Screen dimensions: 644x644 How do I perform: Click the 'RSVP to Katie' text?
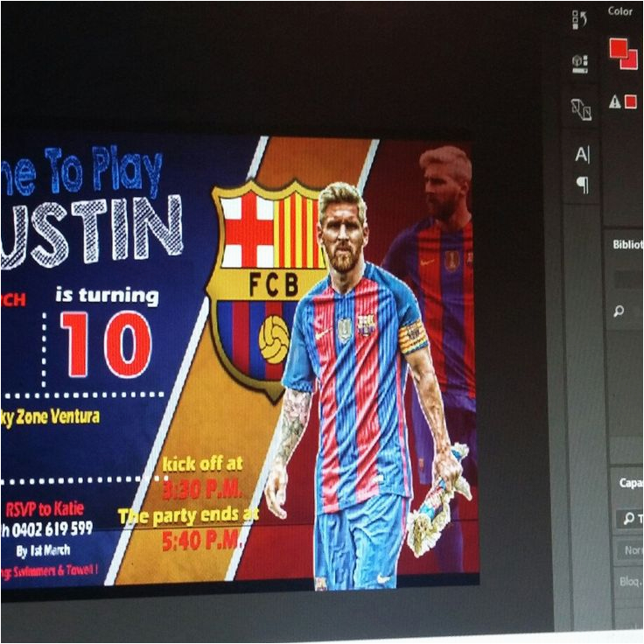click(45, 509)
